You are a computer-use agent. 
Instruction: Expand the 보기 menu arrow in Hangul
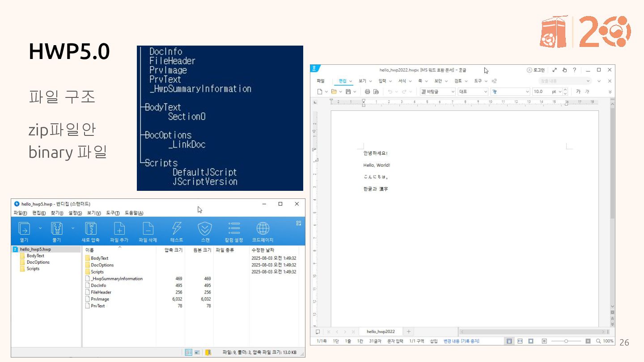click(x=371, y=81)
